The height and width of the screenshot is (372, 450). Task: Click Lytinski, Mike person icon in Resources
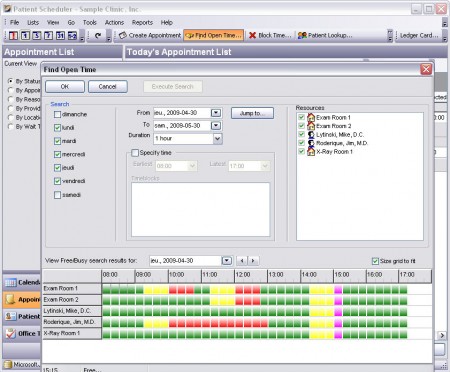tap(311, 135)
